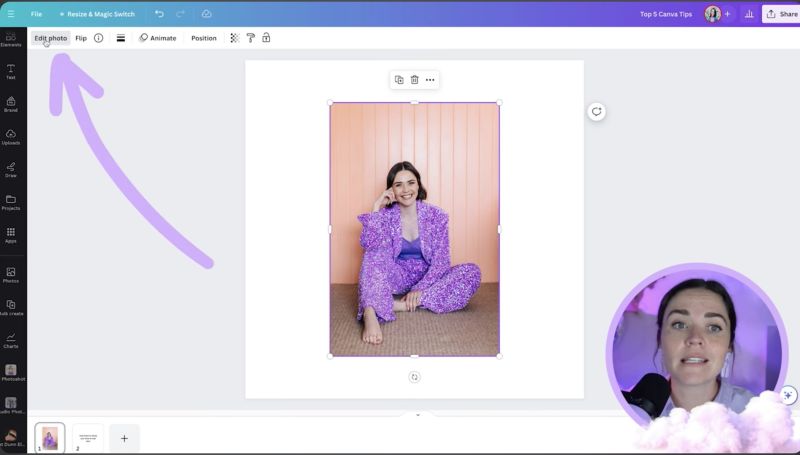This screenshot has height=455, width=800.
Task: Click the Share button
Action: pos(781,14)
